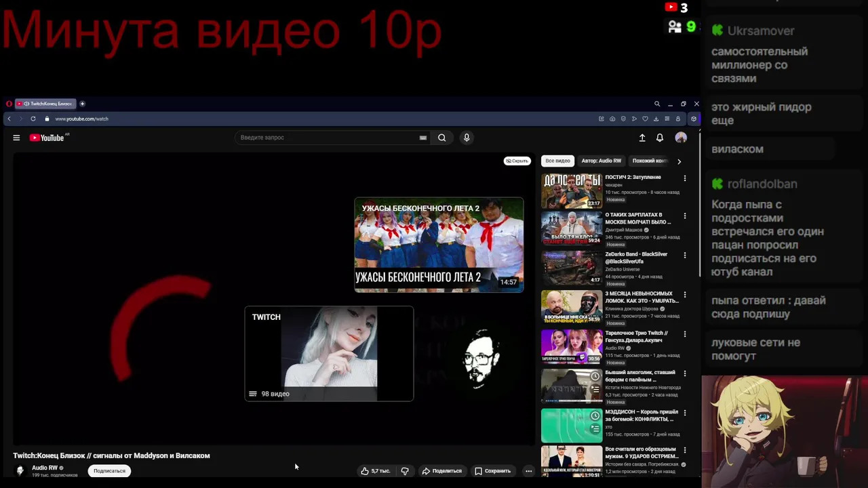Click the magnifier search button

click(x=441, y=138)
